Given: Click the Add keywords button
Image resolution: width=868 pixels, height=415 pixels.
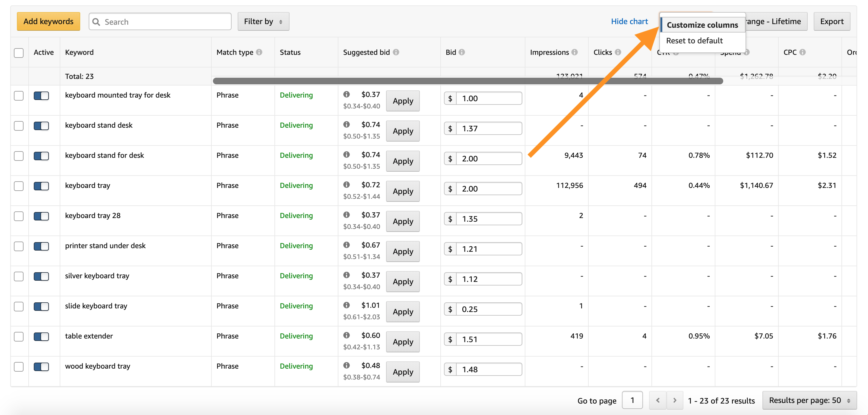Looking at the screenshot, I should point(49,22).
